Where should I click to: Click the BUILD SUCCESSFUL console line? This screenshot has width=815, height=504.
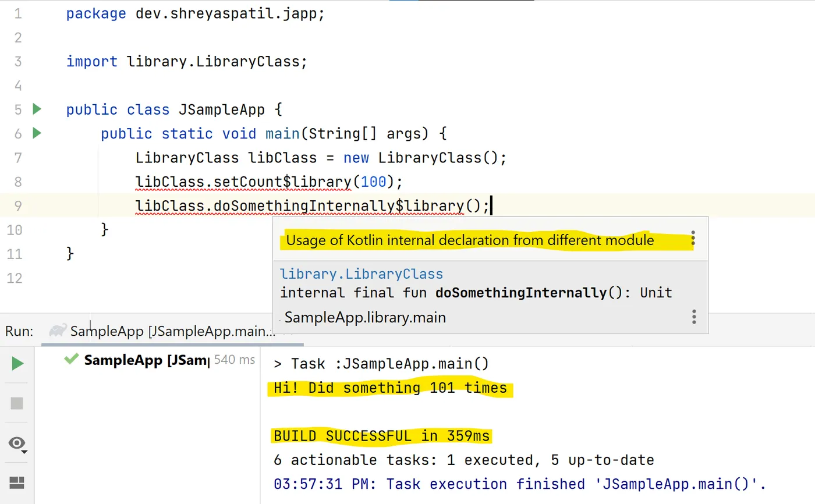click(x=382, y=436)
